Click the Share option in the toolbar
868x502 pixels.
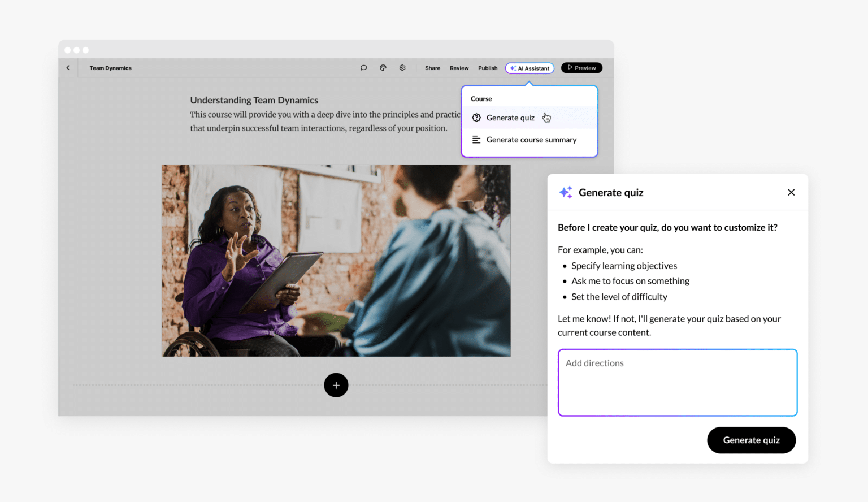click(432, 67)
